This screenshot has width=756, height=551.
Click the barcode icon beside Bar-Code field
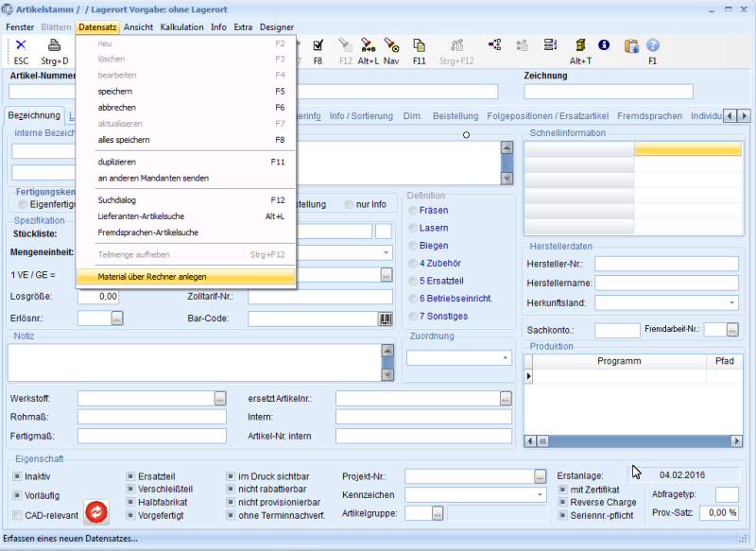click(x=386, y=319)
